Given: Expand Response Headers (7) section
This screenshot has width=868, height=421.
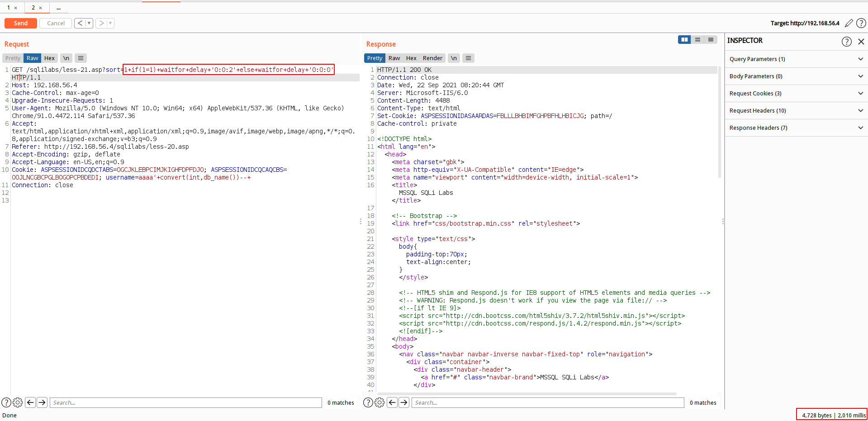Looking at the screenshot, I should 796,128.
